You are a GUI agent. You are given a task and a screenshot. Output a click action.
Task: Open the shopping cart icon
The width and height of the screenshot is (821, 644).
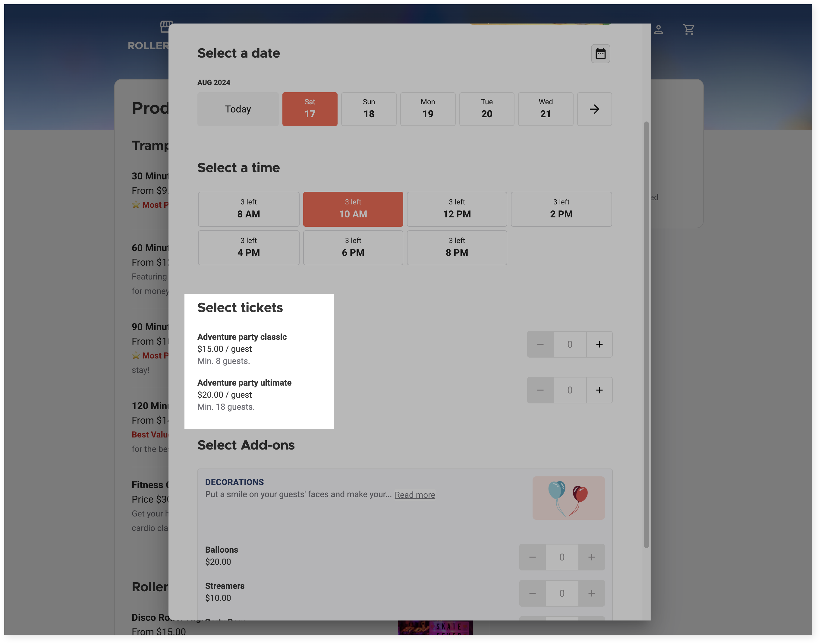[x=688, y=30]
